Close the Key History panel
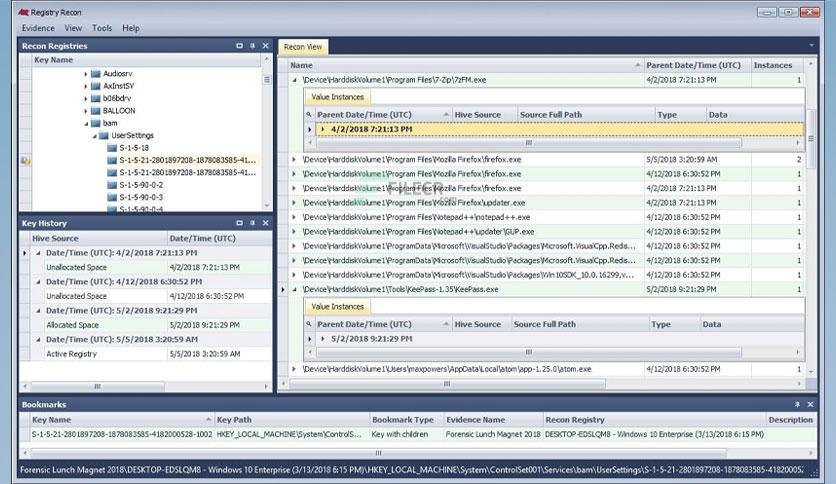The width and height of the screenshot is (836, 484). coord(266,223)
